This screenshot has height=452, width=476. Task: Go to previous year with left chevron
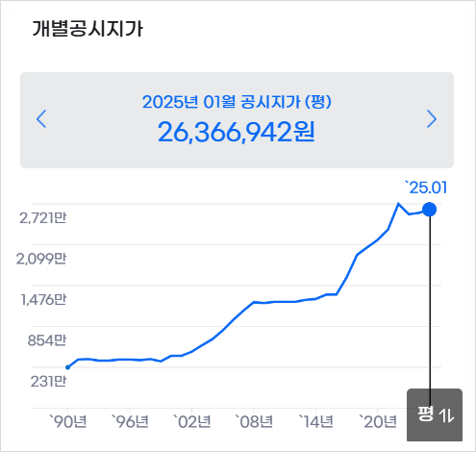[x=41, y=119]
